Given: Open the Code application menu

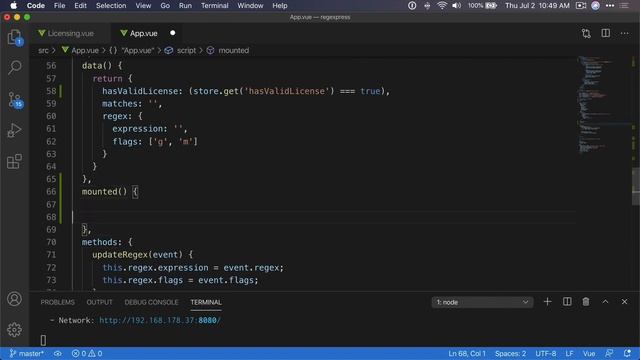Looking at the screenshot, I should pos(36,6).
